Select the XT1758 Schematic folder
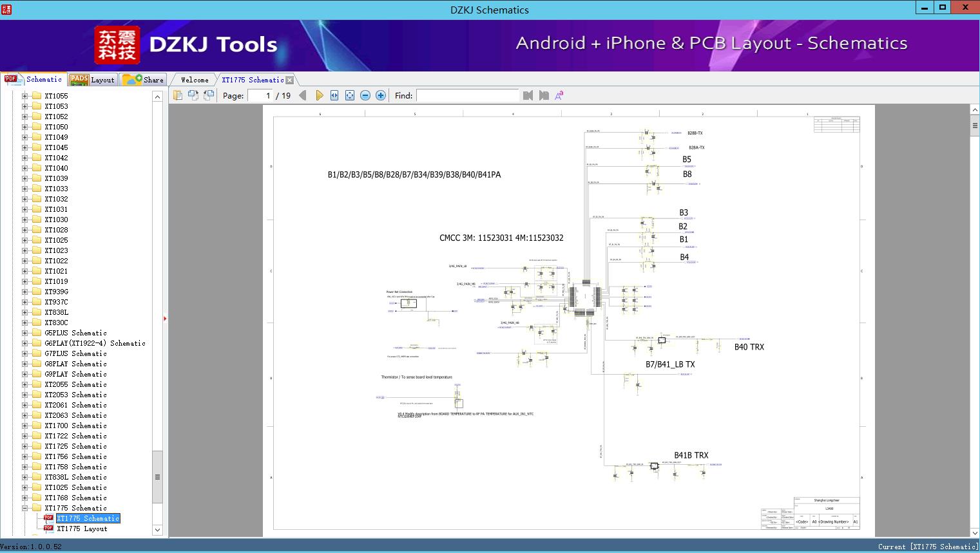 click(75, 467)
